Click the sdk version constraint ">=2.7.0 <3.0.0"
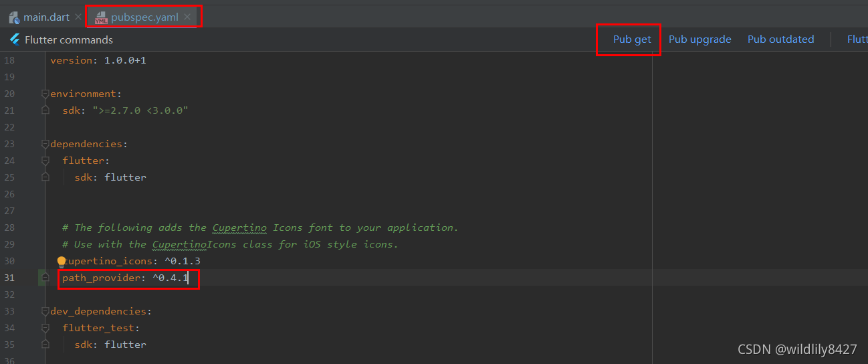Viewport: 868px width, 364px height. [x=140, y=110]
